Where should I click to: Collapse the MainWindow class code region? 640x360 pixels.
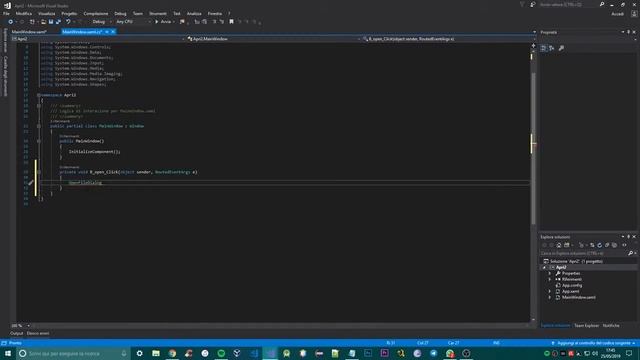click(39, 126)
